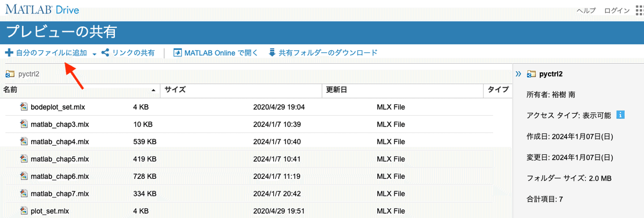This screenshot has height=218, width=644.
Task: Click the 名前 column header
Action: click(80, 90)
